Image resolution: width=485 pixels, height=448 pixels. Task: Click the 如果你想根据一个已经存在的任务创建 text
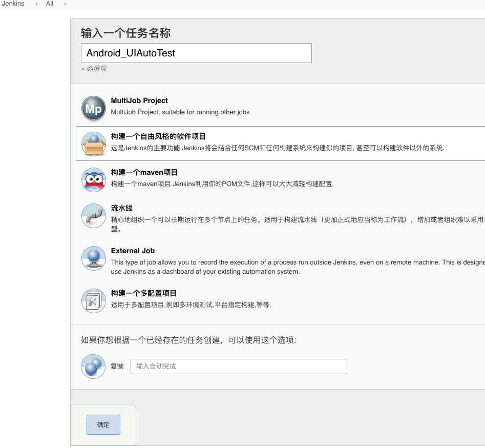(188, 340)
